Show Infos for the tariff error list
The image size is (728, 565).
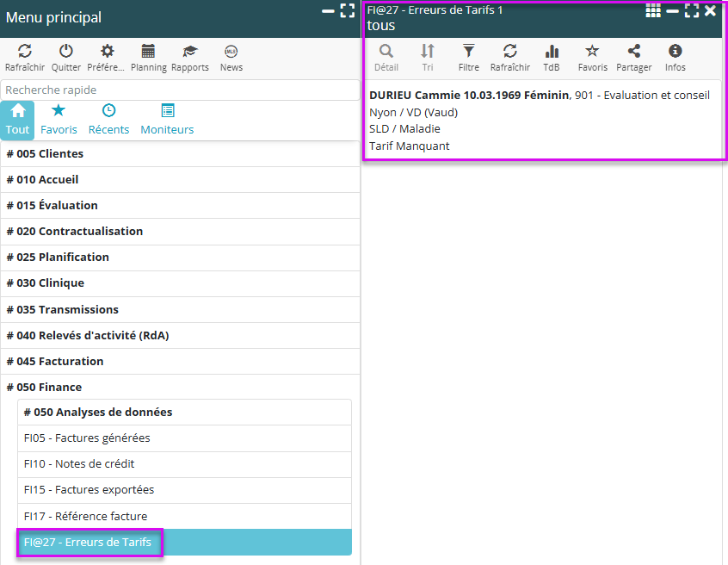point(676,52)
